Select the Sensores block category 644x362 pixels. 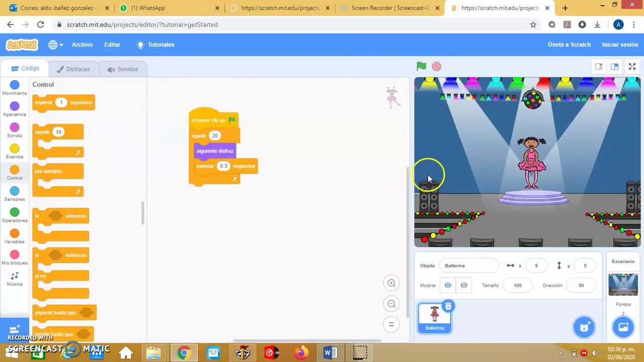pyautogui.click(x=15, y=194)
